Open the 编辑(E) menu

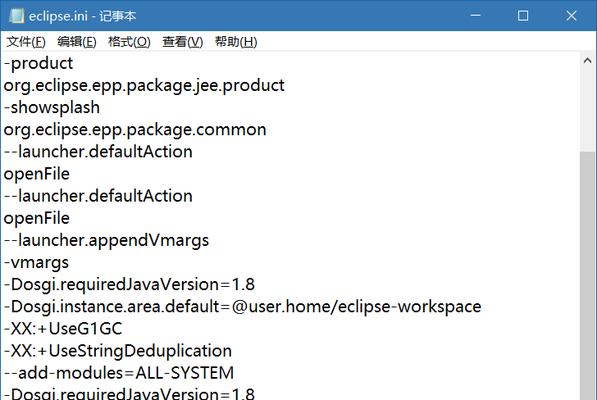[x=77, y=41]
